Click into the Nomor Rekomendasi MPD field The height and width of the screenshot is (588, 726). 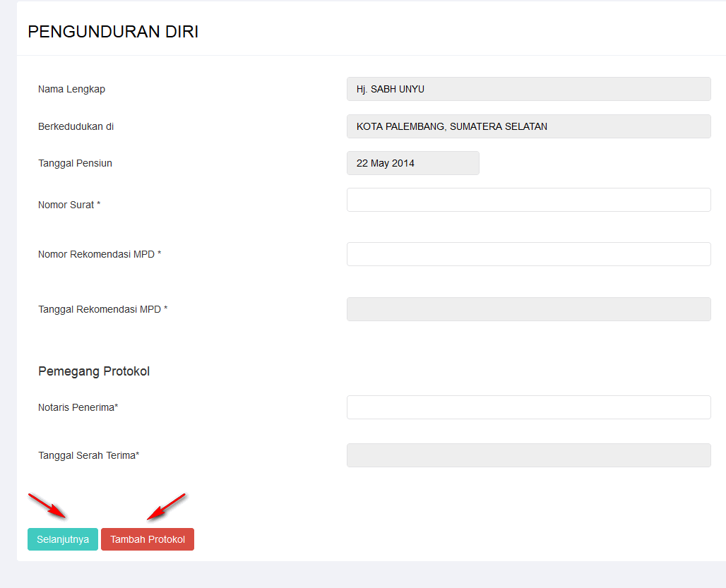point(528,254)
